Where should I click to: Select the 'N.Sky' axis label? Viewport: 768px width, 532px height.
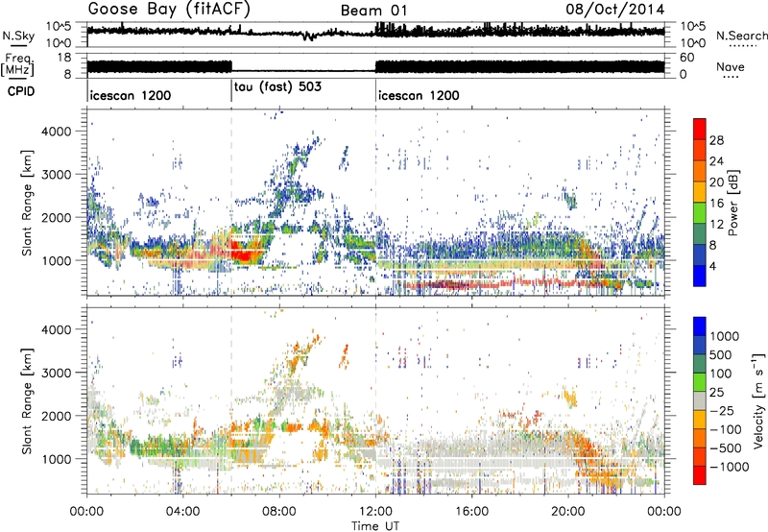(x=18, y=36)
